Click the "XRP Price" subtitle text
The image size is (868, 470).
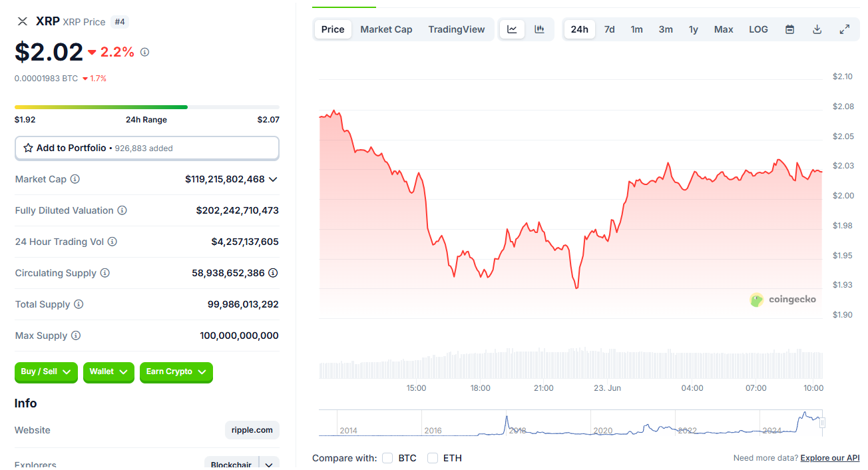(84, 22)
